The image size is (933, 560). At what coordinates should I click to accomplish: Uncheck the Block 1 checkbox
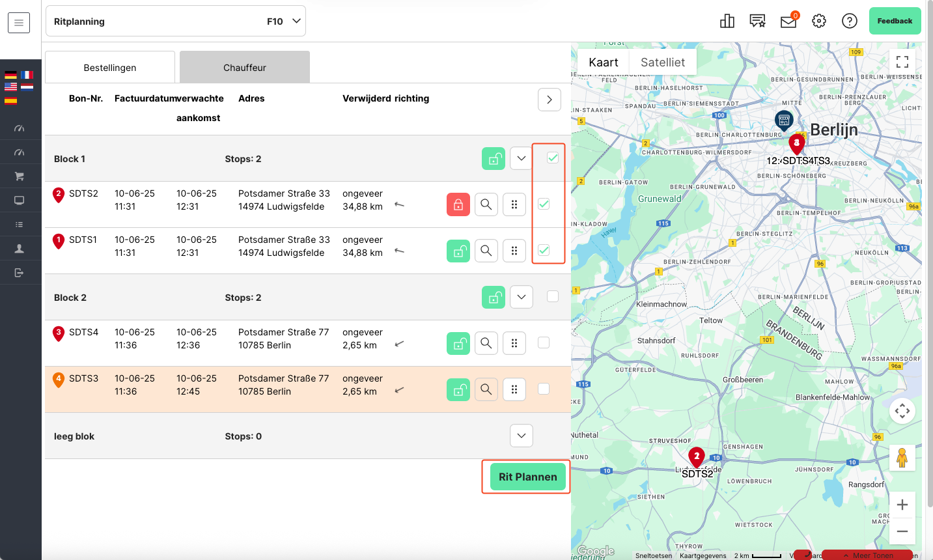[x=553, y=158]
